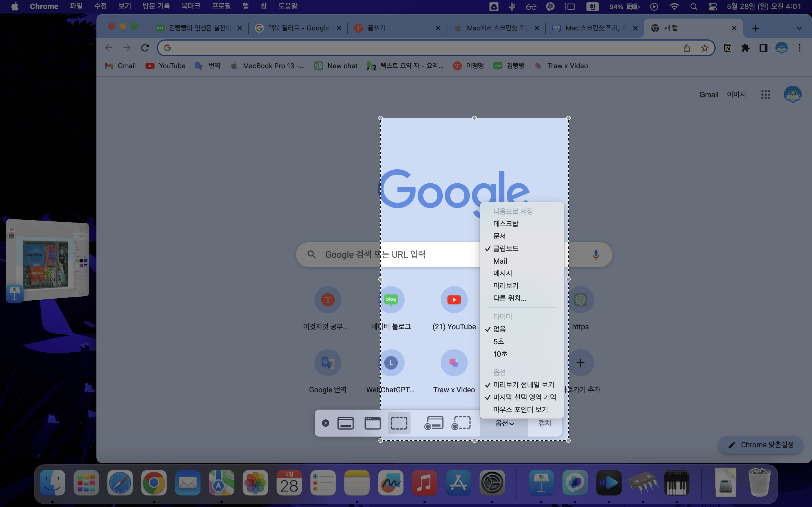The width and height of the screenshot is (812, 507).
Task: Expand the Chrome tab search chevron
Action: [799, 28]
